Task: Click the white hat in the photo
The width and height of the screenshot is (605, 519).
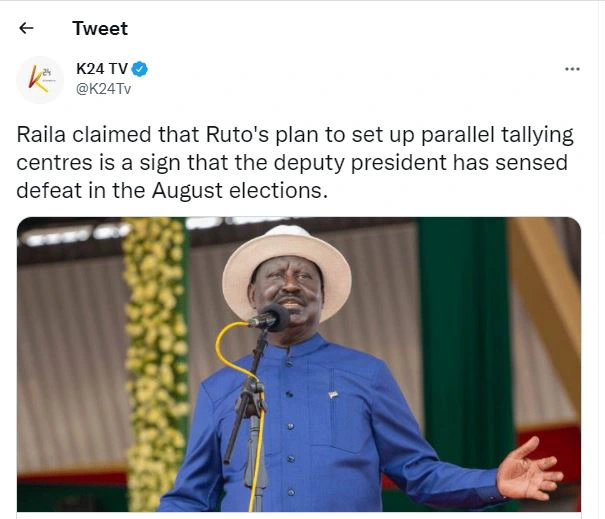Action: click(287, 262)
